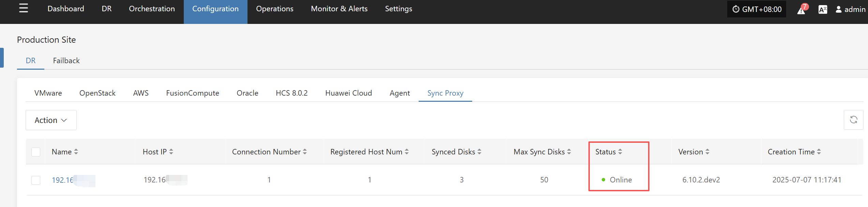The image size is (868, 207).
Task: Toggle the select-all header checkbox
Action: [36, 152]
